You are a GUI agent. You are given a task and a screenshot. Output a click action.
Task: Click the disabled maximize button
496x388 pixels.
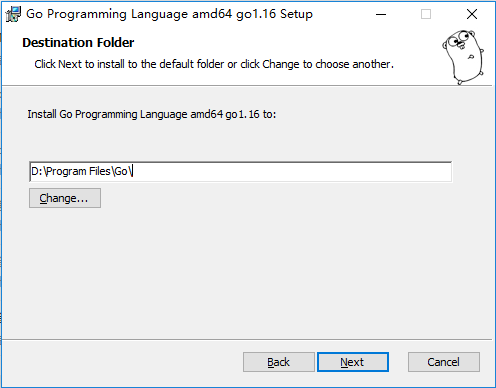point(426,14)
